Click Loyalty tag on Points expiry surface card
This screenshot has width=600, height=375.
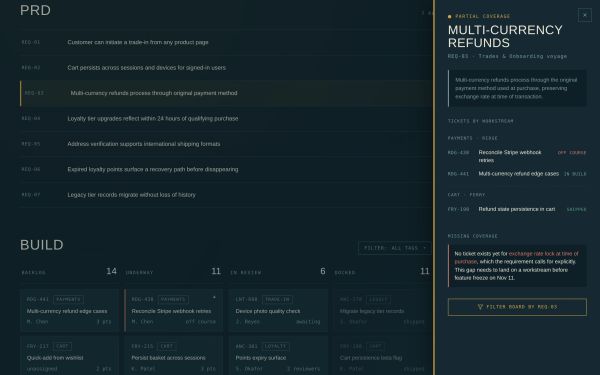point(276,346)
